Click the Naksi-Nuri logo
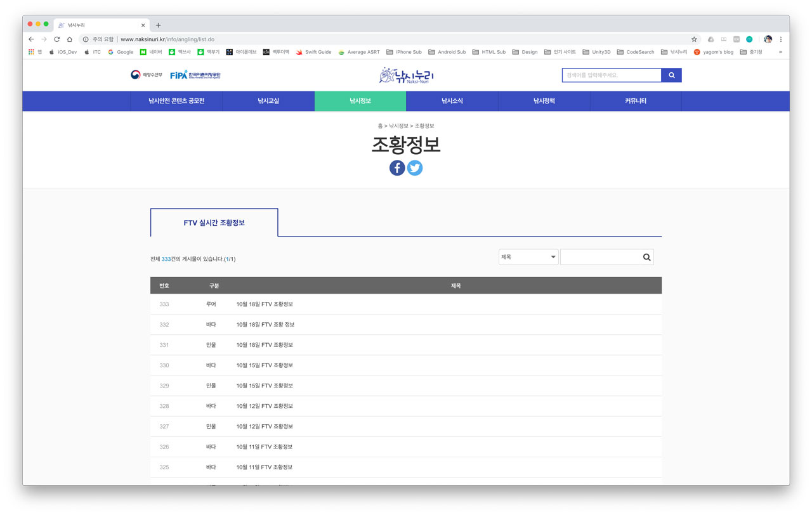 [x=406, y=75]
